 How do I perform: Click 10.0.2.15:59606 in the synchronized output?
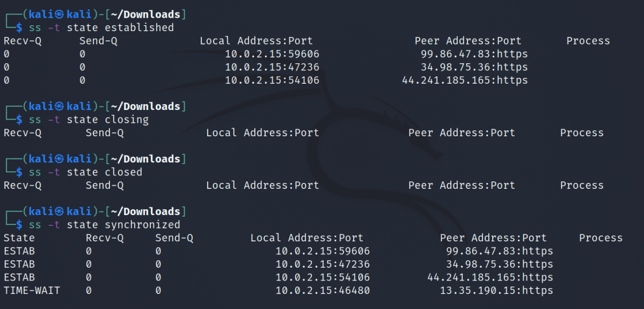(323, 251)
